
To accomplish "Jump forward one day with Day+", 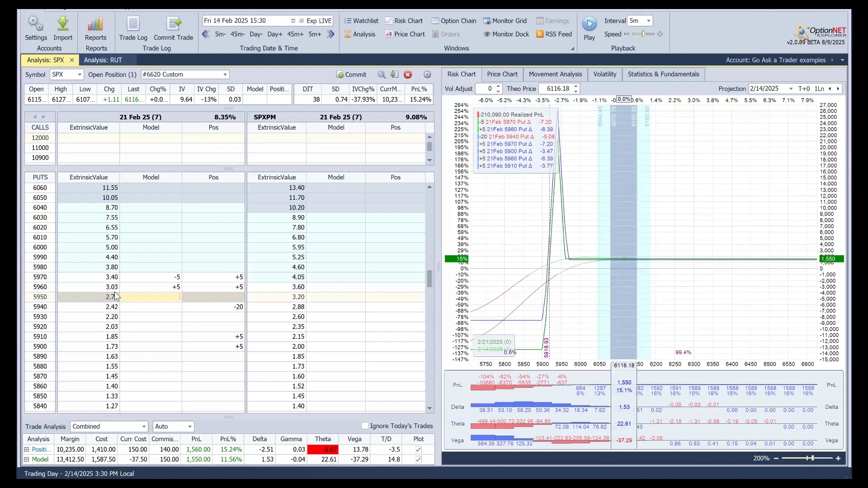I will point(274,34).
